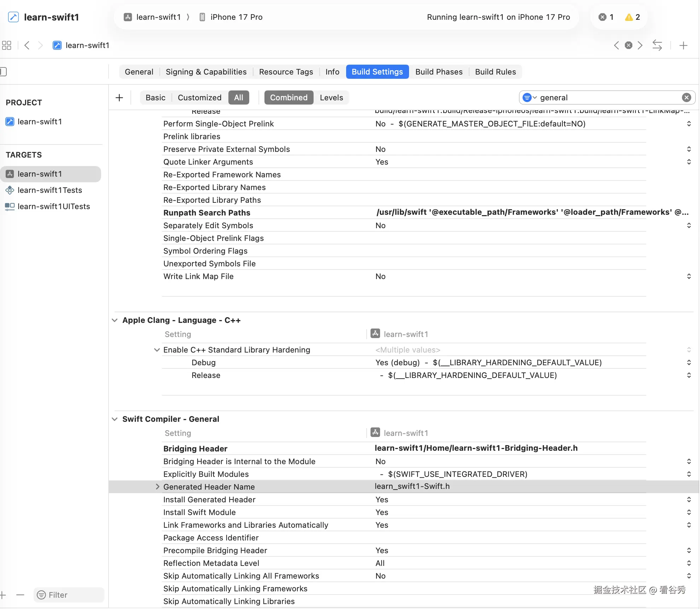
Task: Click the error count indicator
Action: point(606,17)
